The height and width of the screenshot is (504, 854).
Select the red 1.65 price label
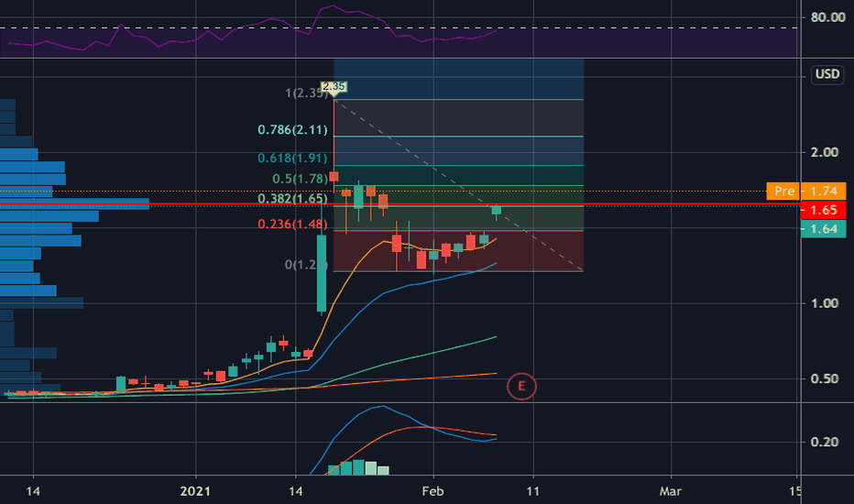[823, 210]
